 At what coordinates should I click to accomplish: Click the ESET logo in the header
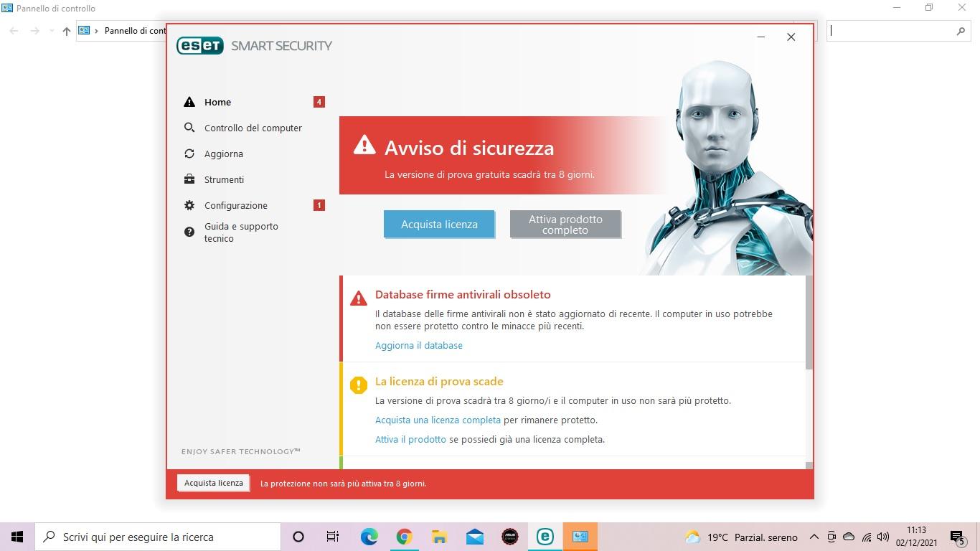(200, 45)
